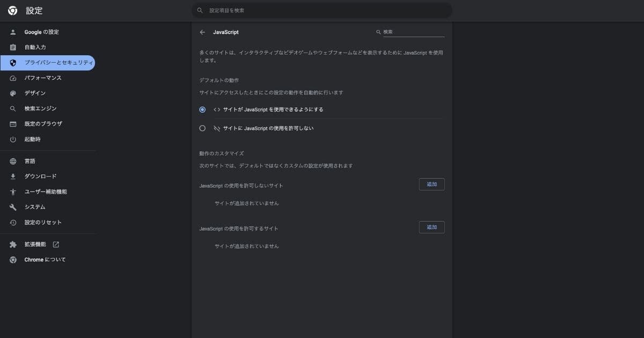Click サイトが追加されていません under blocked sites
Image resolution: width=644 pixels, height=338 pixels.
[247, 203]
